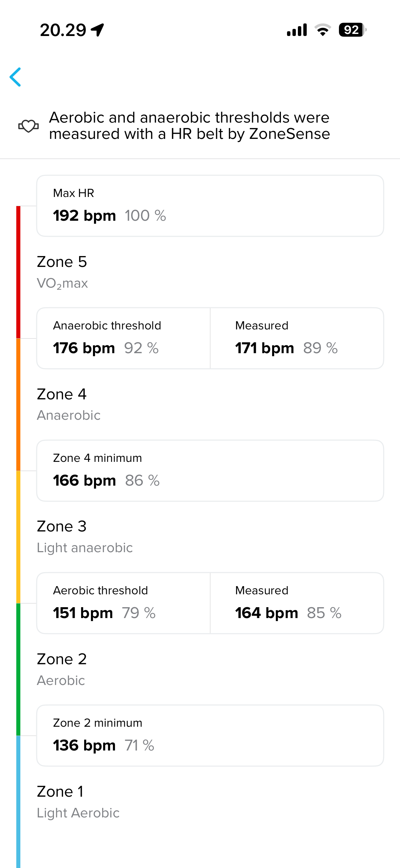
Task: Tap the Zone 2 Aerobic label
Action: click(x=62, y=669)
